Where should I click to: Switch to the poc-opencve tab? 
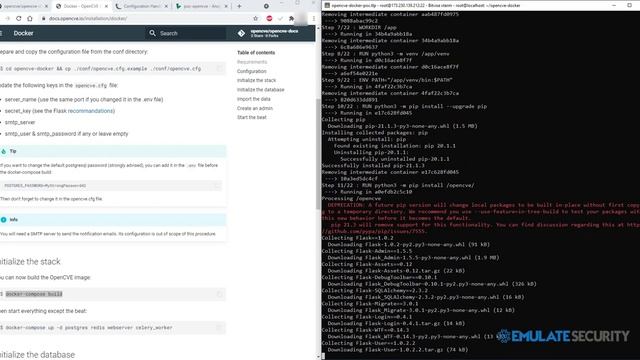[202, 6]
